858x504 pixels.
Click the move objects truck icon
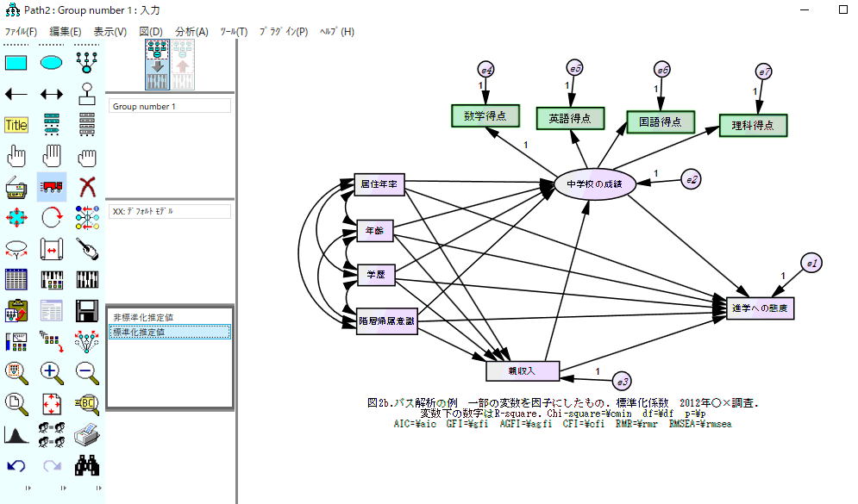(x=52, y=187)
